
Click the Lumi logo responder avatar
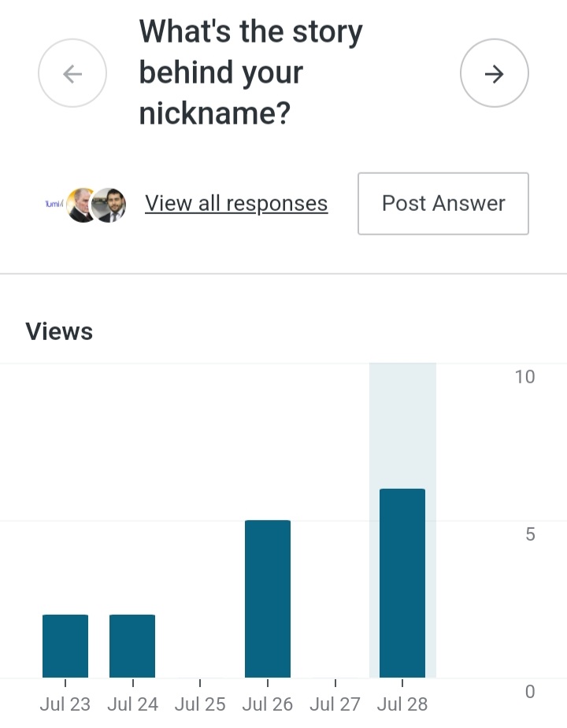(54, 204)
